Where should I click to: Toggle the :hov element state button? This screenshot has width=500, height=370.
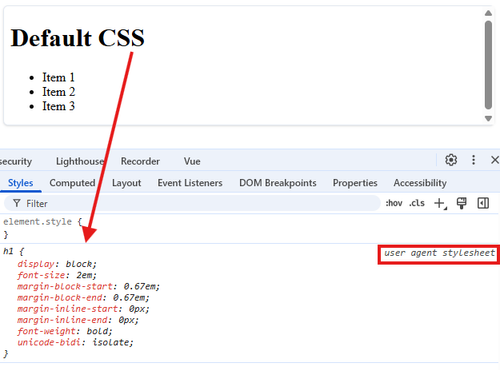[394, 203]
